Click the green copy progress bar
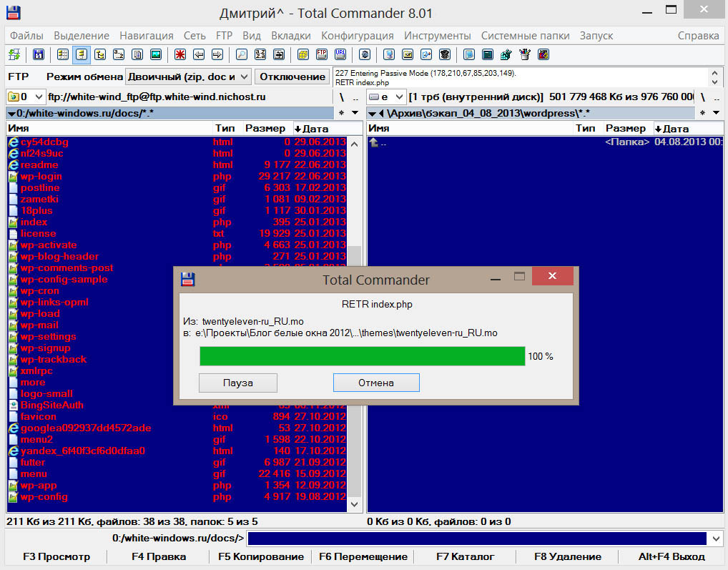The width and height of the screenshot is (728, 570). [362, 356]
